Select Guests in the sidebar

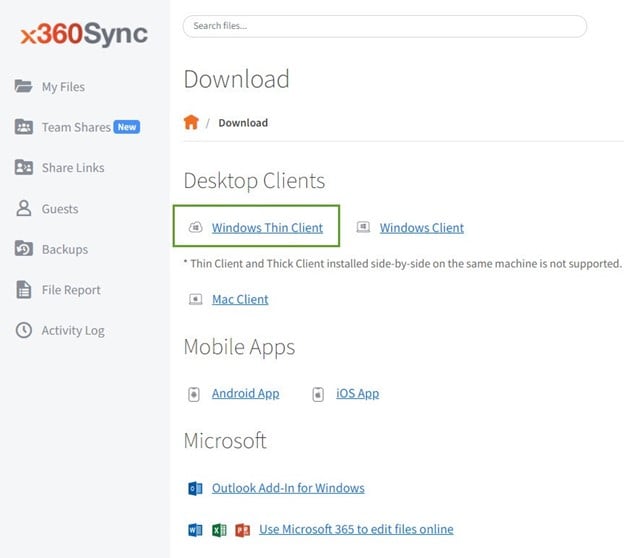pos(59,209)
